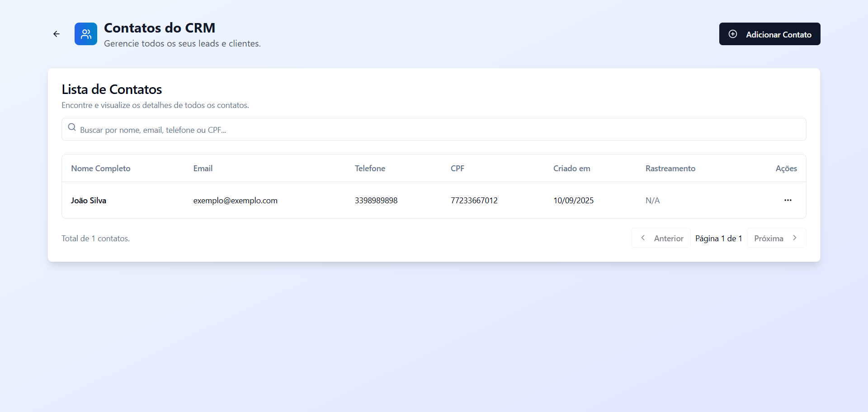This screenshot has width=868, height=412.
Task: Click the exemplo@exemplo.com email cell
Action: [x=235, y=201]
